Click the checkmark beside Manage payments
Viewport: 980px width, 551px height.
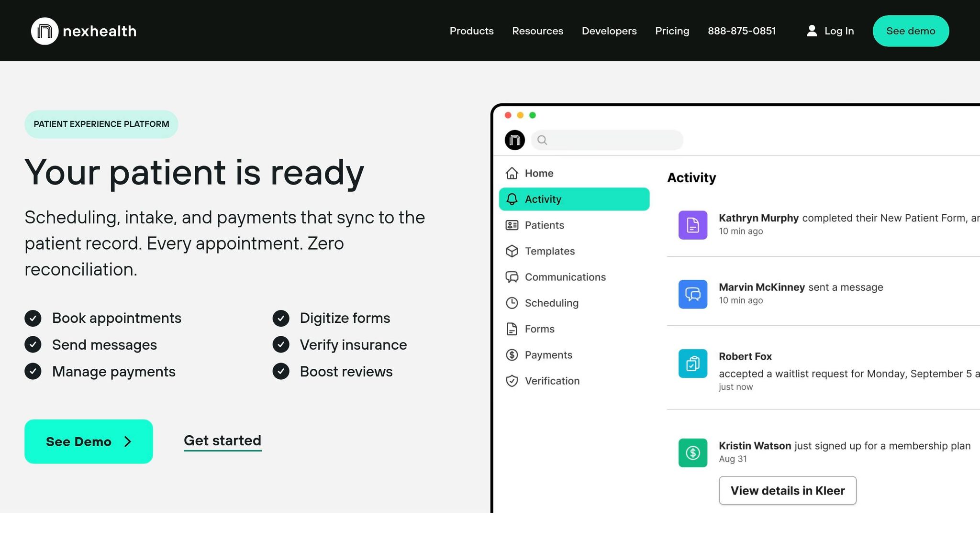coord(33,371)
